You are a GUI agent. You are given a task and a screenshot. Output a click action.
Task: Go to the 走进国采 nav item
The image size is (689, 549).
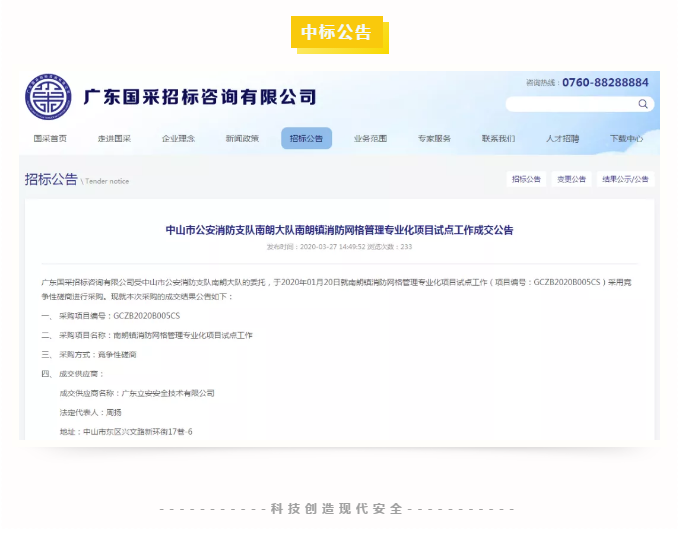click(x=114, y=139)
